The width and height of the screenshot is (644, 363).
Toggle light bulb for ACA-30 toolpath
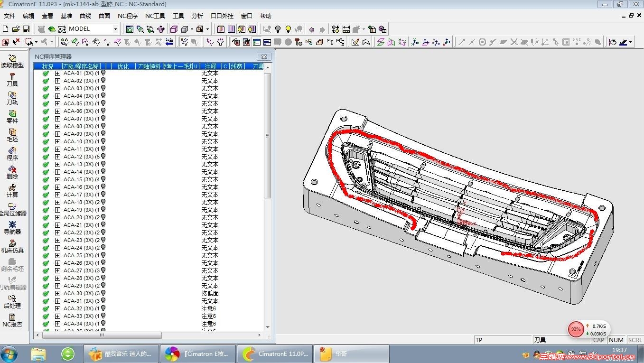(103, 293)
